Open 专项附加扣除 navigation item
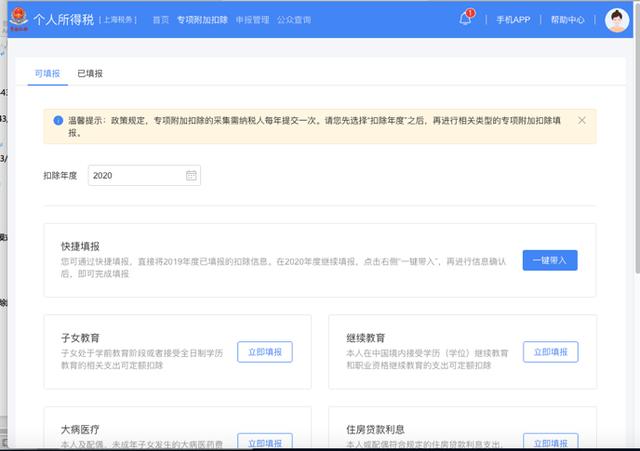 [x=202, y=20]
